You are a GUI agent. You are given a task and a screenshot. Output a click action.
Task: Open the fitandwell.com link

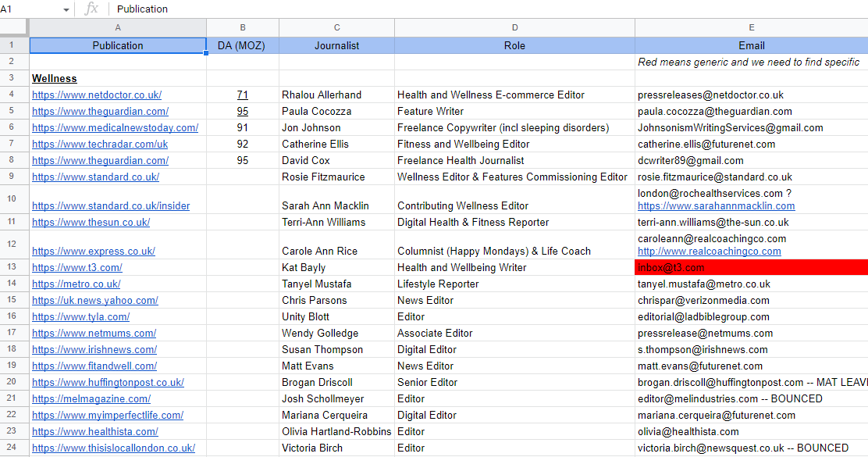[x=94, y=366]
